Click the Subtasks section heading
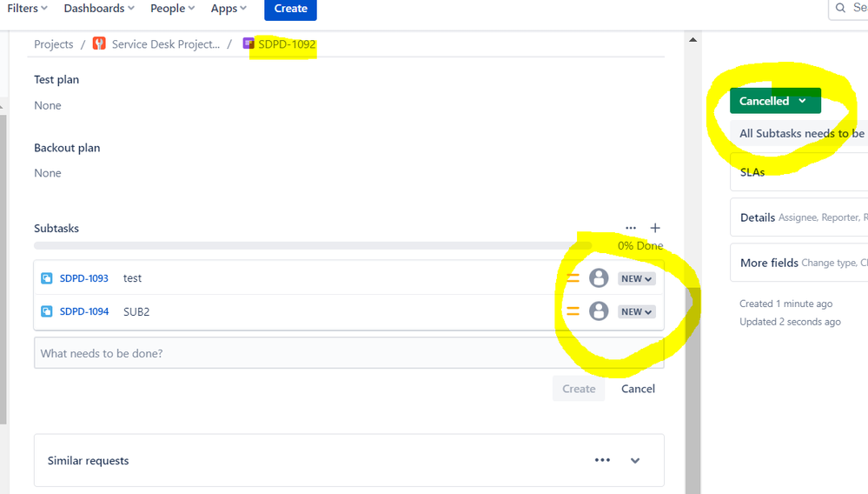The height and width of the screenshot is (494, 868). [56, 228]
